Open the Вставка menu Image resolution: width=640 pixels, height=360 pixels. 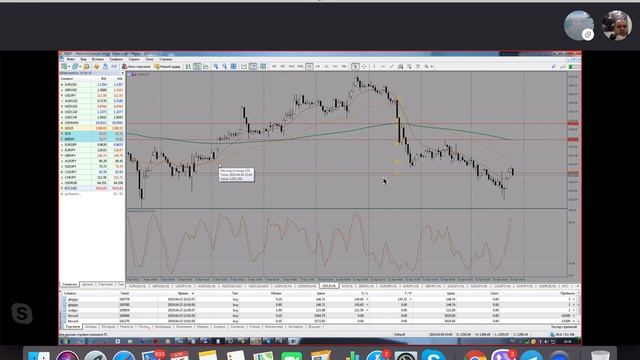pyautogui.click(x=98, y=59)
